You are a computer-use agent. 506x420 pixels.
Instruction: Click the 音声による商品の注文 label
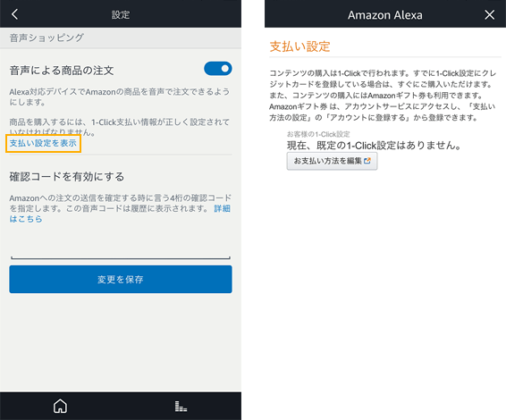(x=62, y=71)
